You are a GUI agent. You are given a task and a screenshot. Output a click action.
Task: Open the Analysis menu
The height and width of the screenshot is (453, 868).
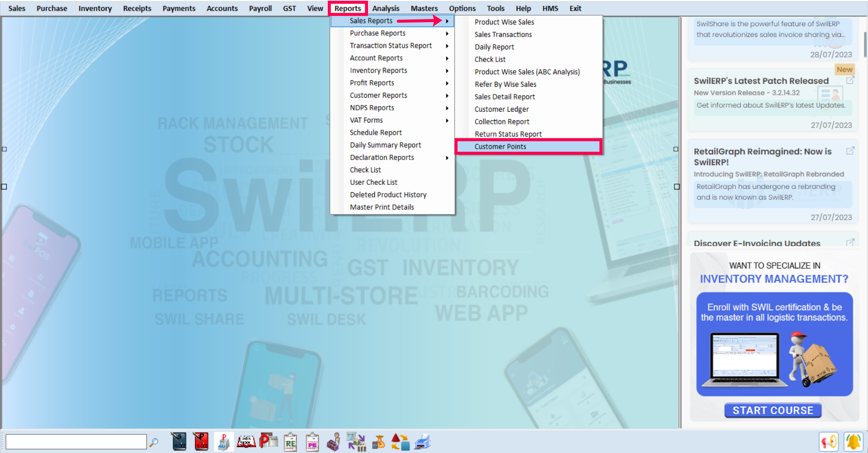(x=386, y=8)
